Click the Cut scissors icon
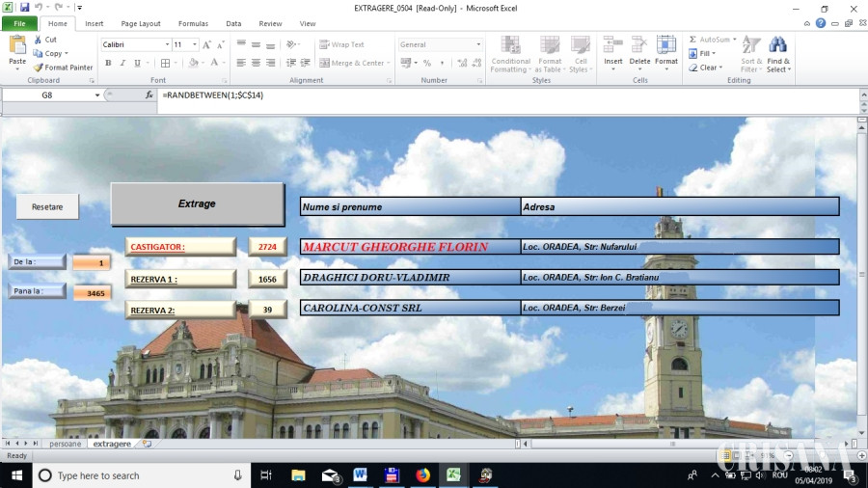 click(39, 40)
